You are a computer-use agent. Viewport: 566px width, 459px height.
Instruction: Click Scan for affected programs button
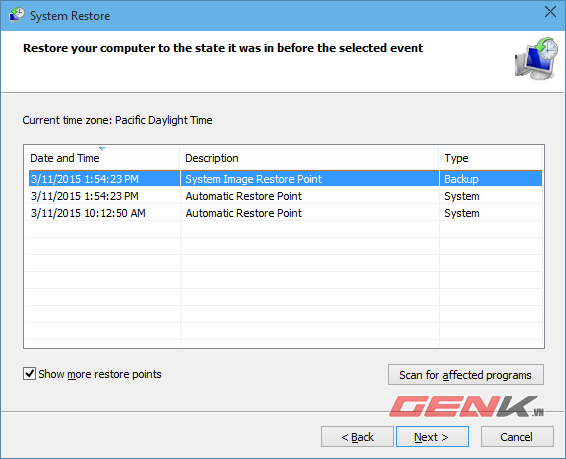click(x=466, y=375)
